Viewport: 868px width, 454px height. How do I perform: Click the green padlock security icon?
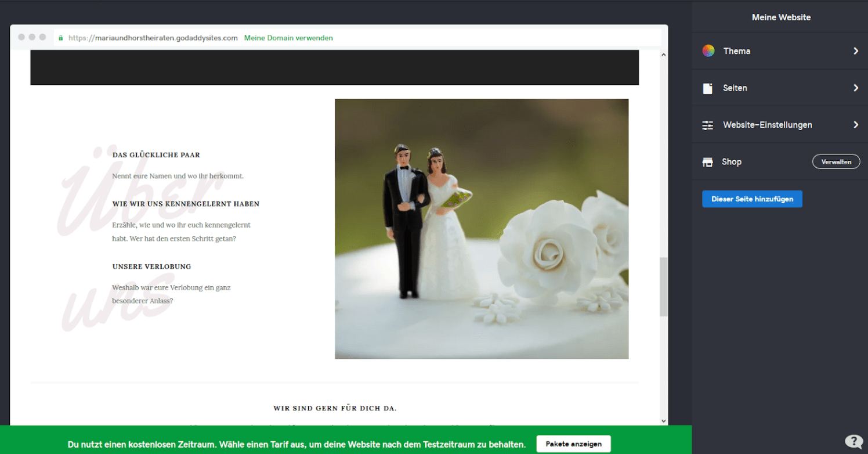click(x=60, y=38)
